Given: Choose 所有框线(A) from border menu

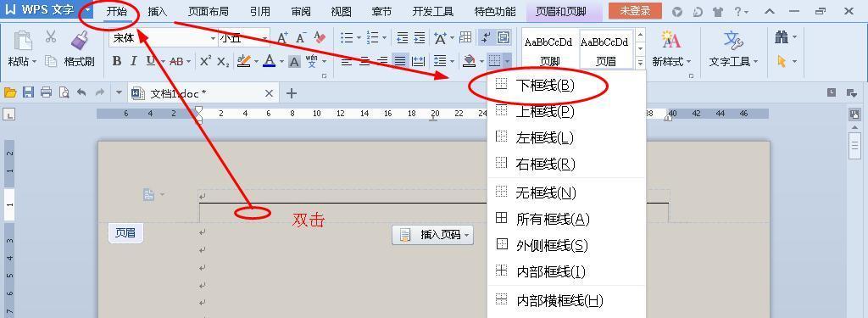Looking at the screenshot, I should (565, 219).
